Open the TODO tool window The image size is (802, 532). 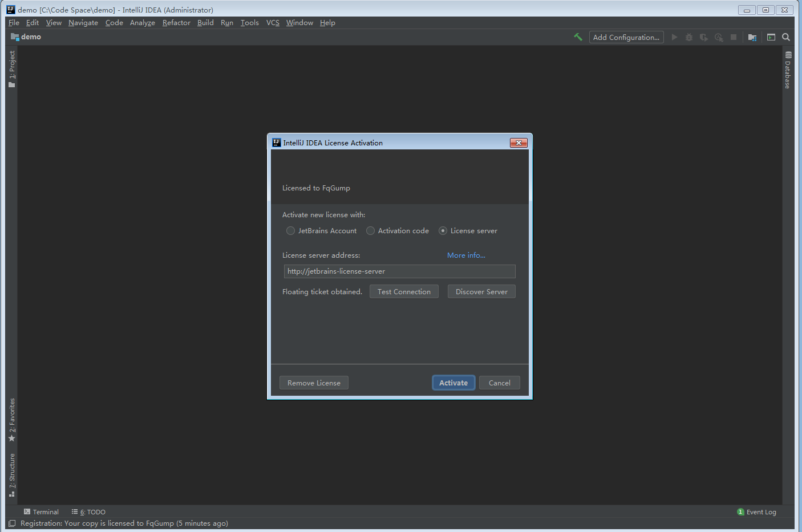point(88,512)
